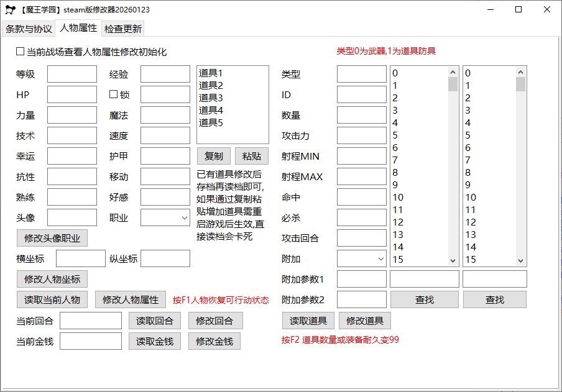Toggle the 锁 HP lock checkbox
This screenshot has width=562, height=392.
tap(113, 94)
